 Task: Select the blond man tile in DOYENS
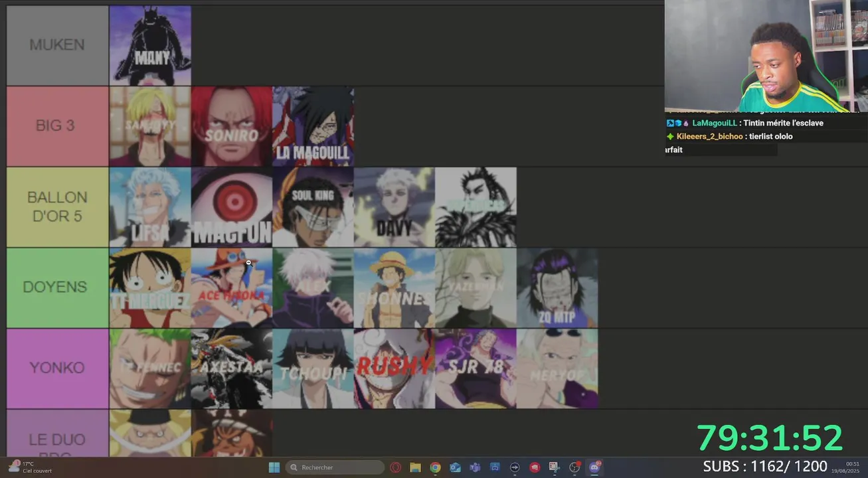tap(476, 288)
